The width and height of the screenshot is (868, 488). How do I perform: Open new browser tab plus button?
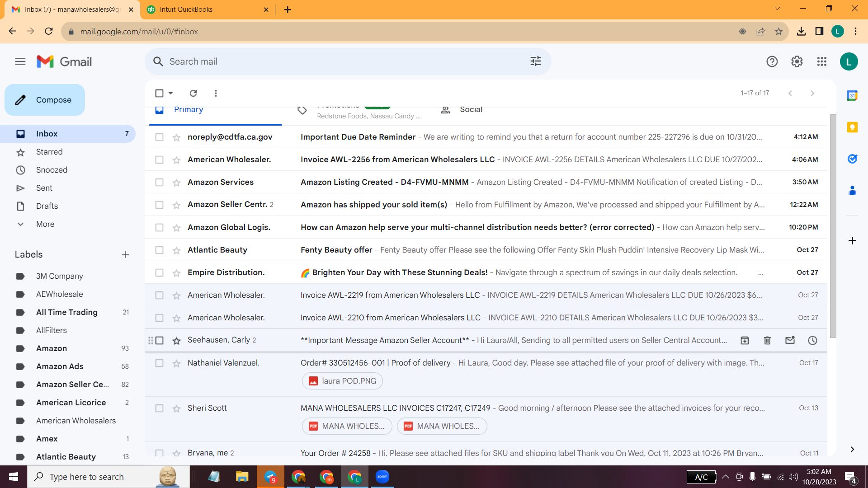pos(288,9)
